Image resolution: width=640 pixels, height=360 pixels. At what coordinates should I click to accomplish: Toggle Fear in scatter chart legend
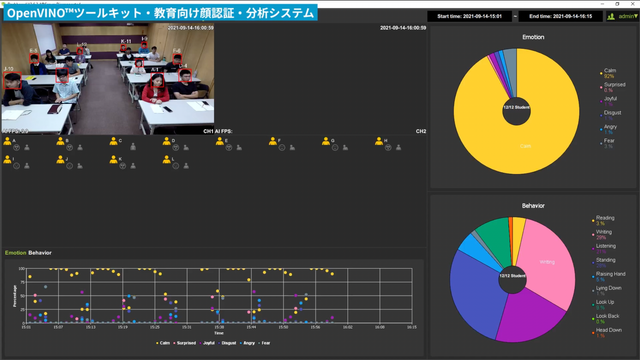(x=264, y=343)
